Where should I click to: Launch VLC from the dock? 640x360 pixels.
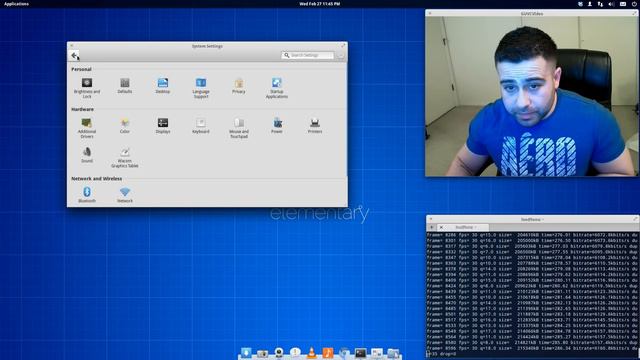pos(311,352)
